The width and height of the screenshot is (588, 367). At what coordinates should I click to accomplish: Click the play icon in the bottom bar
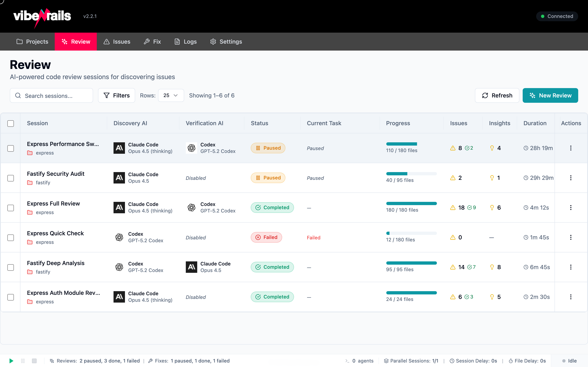coord(11,361)
